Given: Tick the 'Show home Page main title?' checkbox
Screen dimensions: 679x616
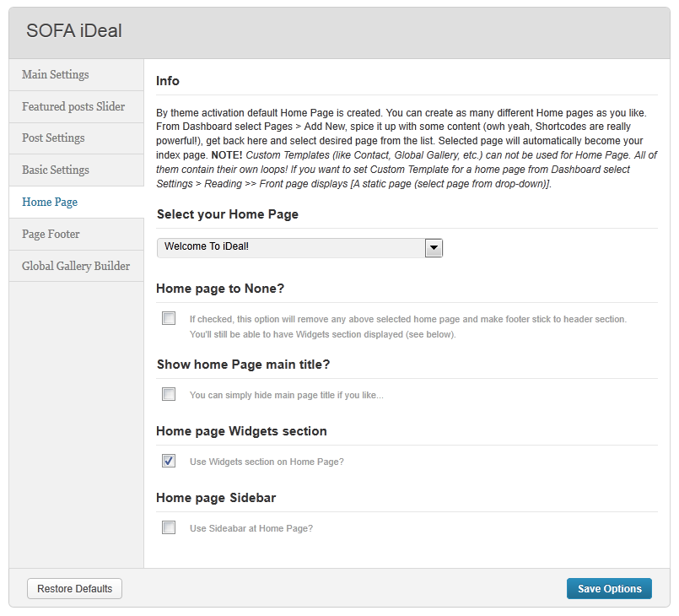Looking at the screenshot, I should 169,394.
